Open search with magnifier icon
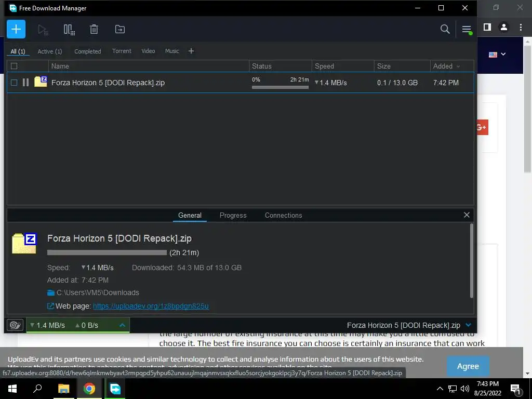532x399 pixels. point(445,29)
